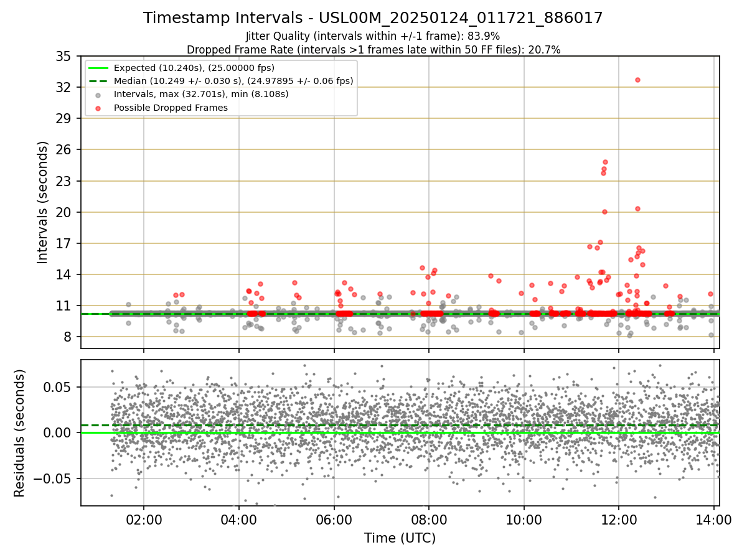Click the solid green zero line in residuals plot
The width and height of the screenshot is (747, 560).
tap(400, 432)
